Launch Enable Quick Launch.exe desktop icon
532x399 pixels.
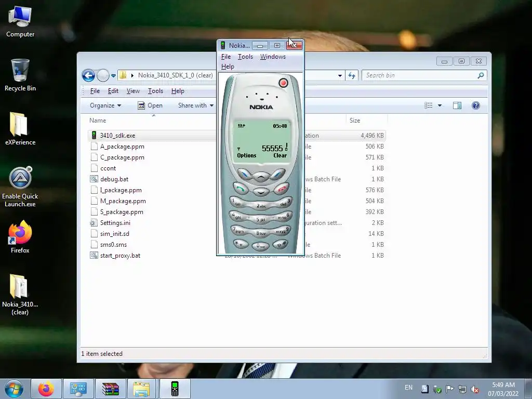click(20, 187)
